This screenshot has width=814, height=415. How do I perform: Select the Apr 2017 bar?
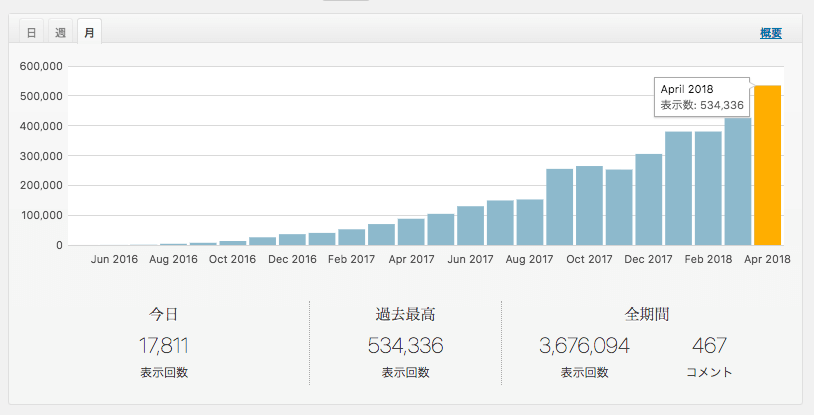click(411, 232)
